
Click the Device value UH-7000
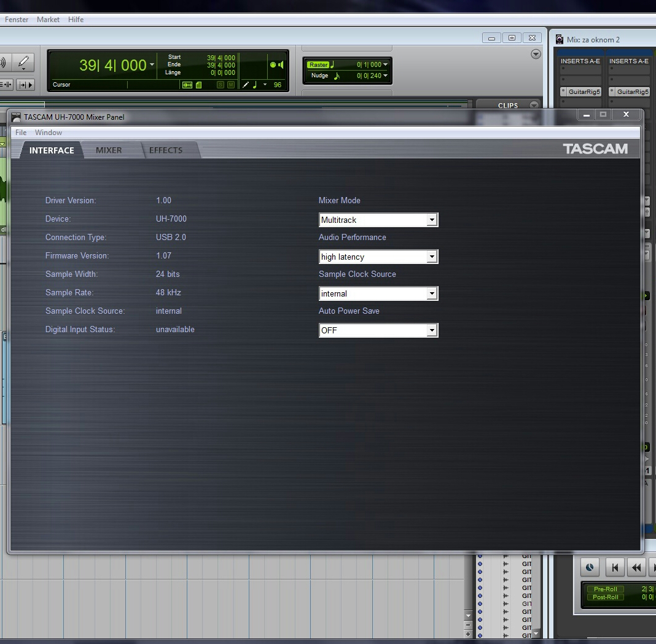171,219
